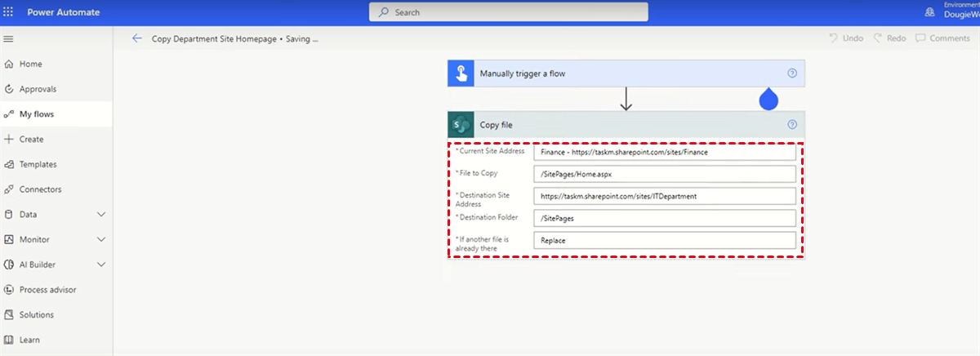Open the Learn link in sidebar
Image resolution: width=980 pixels, height=356 pixels.
(29, 340)
